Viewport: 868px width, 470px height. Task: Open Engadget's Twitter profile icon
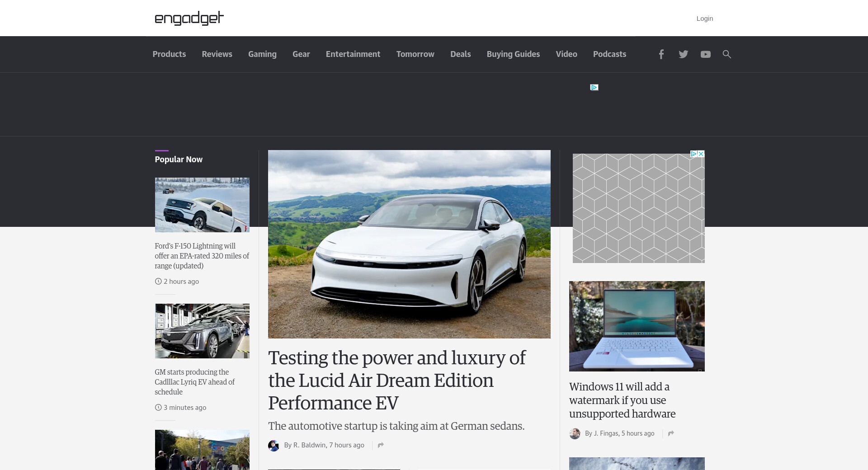click(x=683, y=54)
